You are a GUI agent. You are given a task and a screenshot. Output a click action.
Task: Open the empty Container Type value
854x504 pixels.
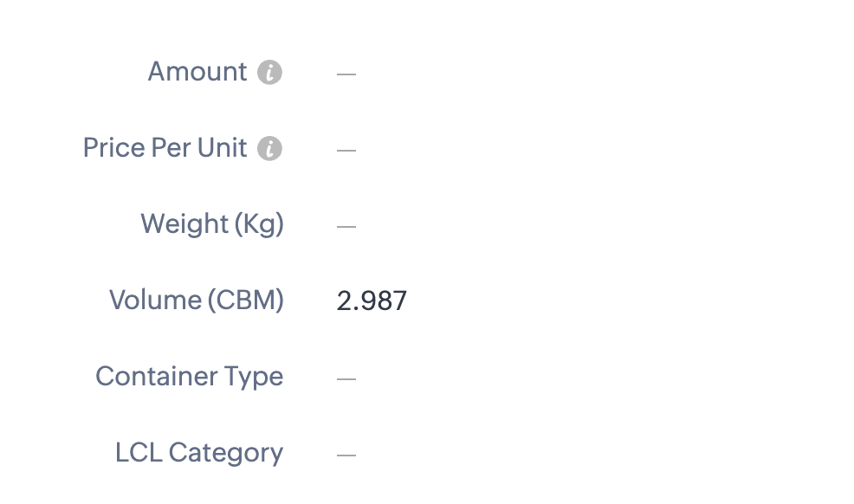(x=346, y=378)
